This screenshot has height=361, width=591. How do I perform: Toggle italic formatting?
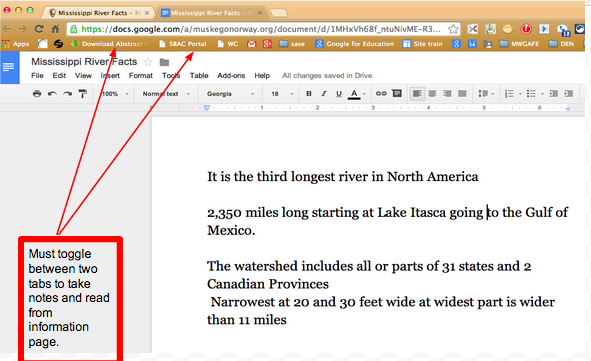pos(324,94)
